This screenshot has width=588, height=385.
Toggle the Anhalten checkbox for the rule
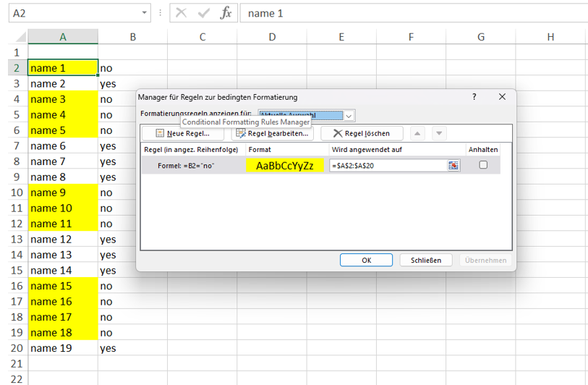pos(483,165)
